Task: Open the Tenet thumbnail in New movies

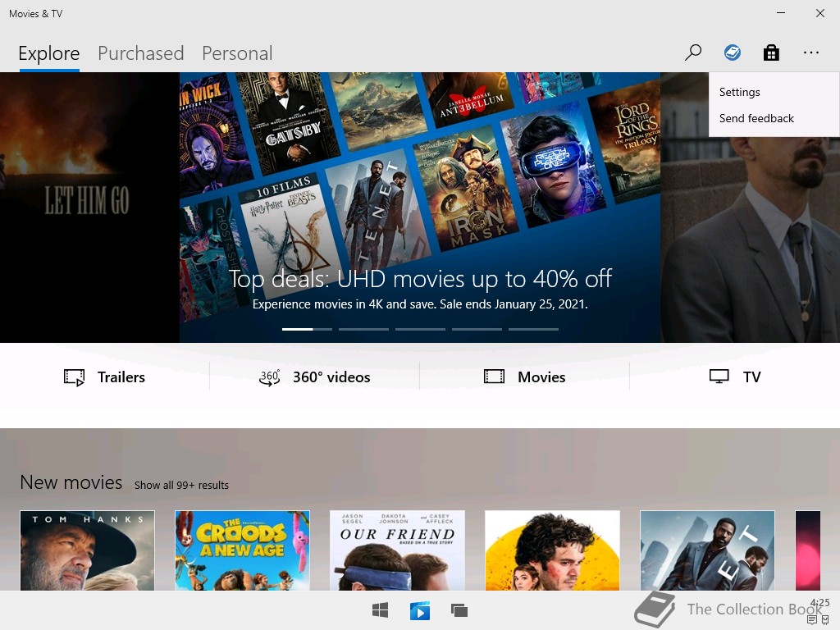Action: tap(707, 550)
